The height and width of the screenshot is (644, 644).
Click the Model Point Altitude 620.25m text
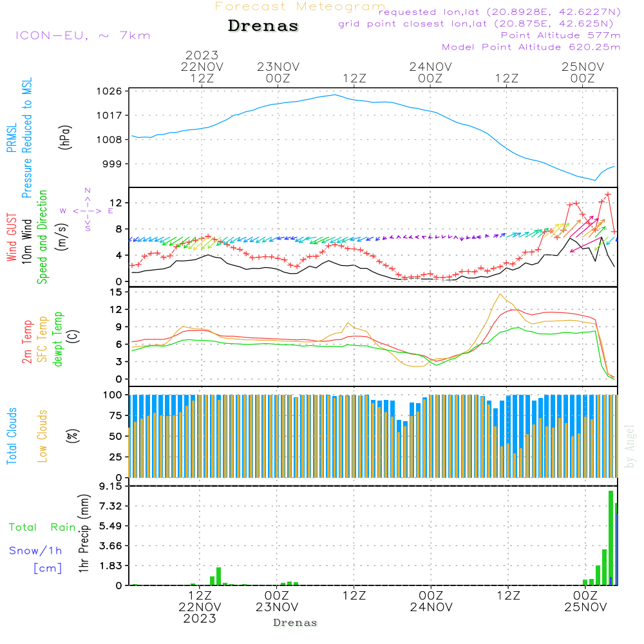click(x=531, y=47)
